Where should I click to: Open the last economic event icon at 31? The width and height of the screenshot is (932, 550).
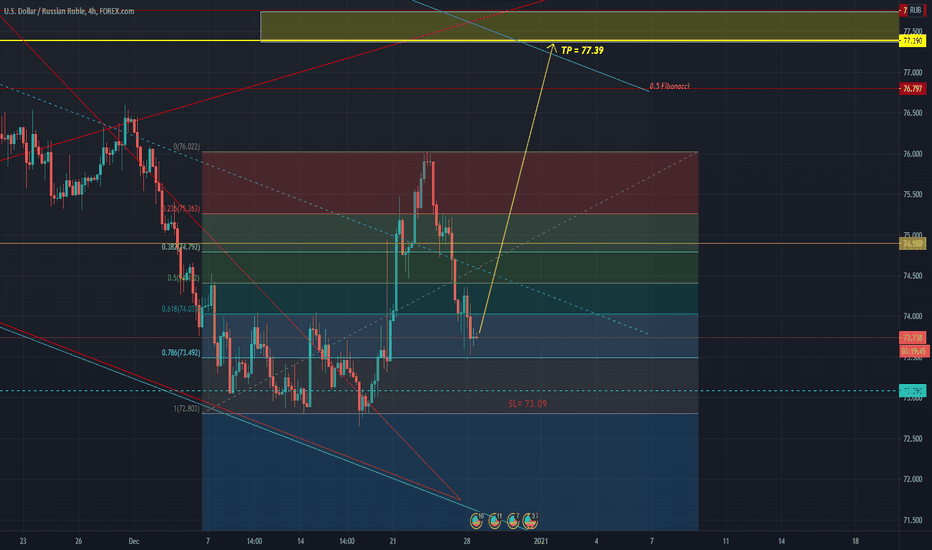pyautogui.click(x=530, y=521)
